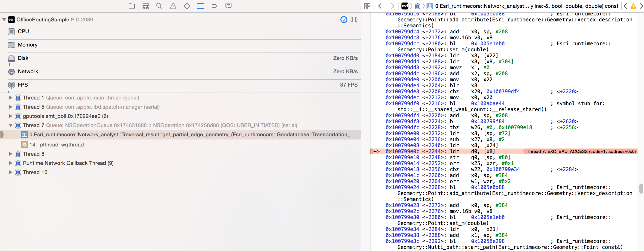The height and width of the screenshot is (251, 644).
Task: Jump to next issue arrow
Action: [641, 6]
